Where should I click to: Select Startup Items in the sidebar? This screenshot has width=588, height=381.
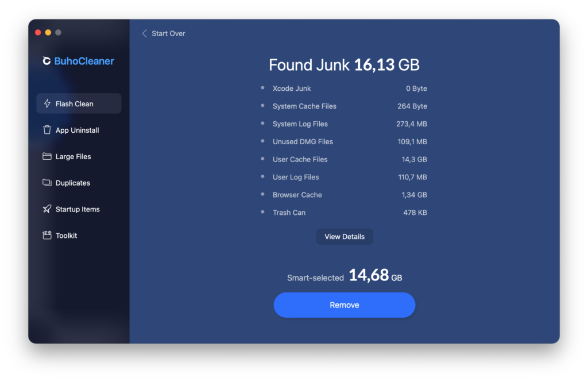[x=79, y=209]
